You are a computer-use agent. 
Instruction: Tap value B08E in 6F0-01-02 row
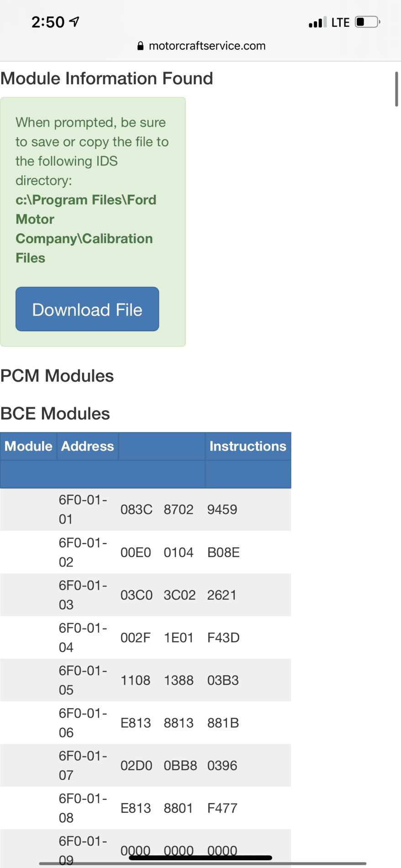click(x=223, y=552)
